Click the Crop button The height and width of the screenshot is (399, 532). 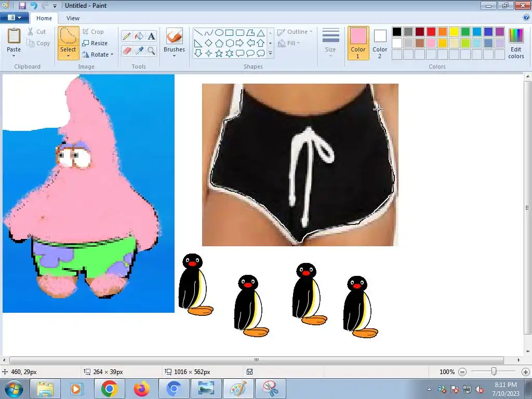pos(93,32)
